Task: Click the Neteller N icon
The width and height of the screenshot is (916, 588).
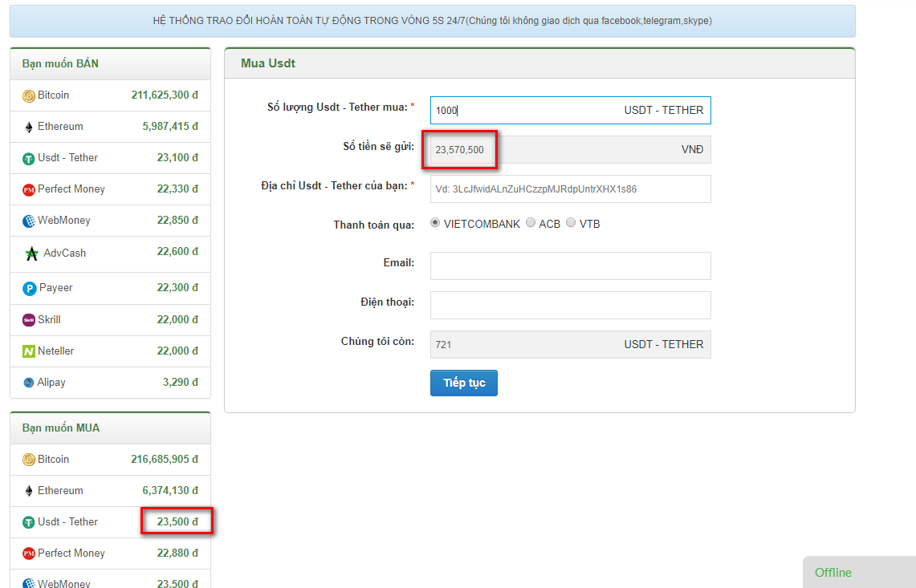Action: [x=29, y=351]
